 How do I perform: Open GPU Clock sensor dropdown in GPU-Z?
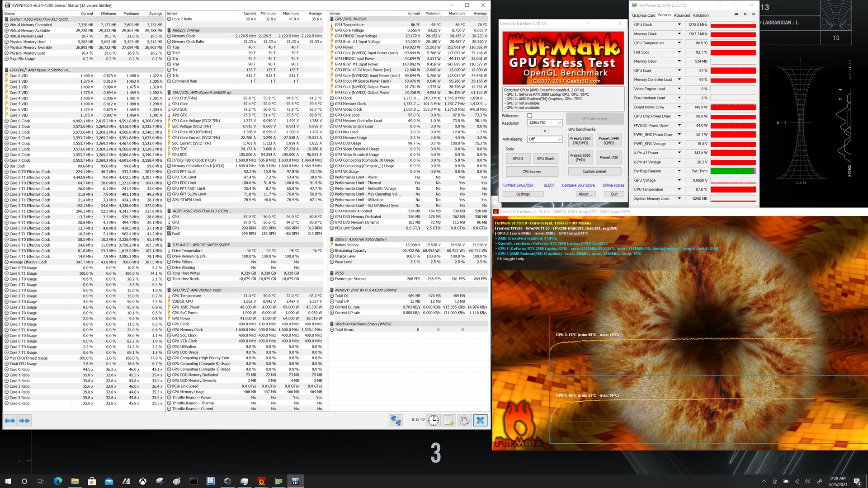[679, 24]
